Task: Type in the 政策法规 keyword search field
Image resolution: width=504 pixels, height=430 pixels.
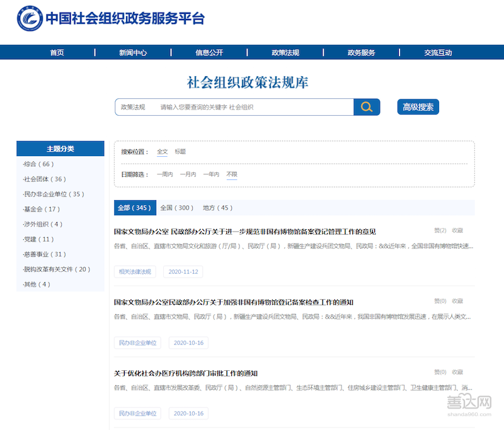Action: point(252,107)
